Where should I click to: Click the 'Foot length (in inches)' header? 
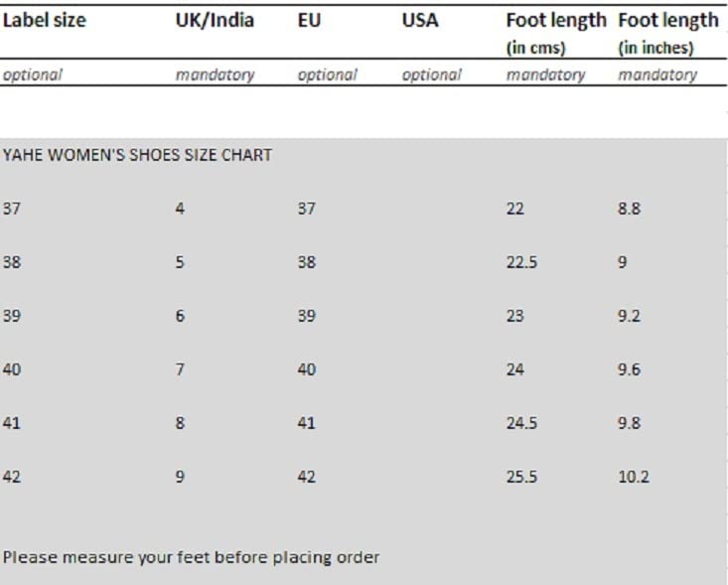(667, 33)
